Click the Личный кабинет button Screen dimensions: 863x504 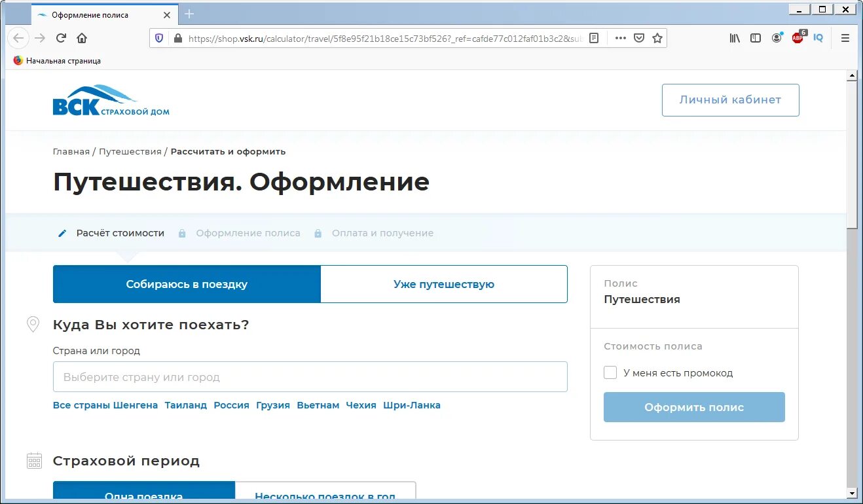pyautogui.click(x=730, y=100)
